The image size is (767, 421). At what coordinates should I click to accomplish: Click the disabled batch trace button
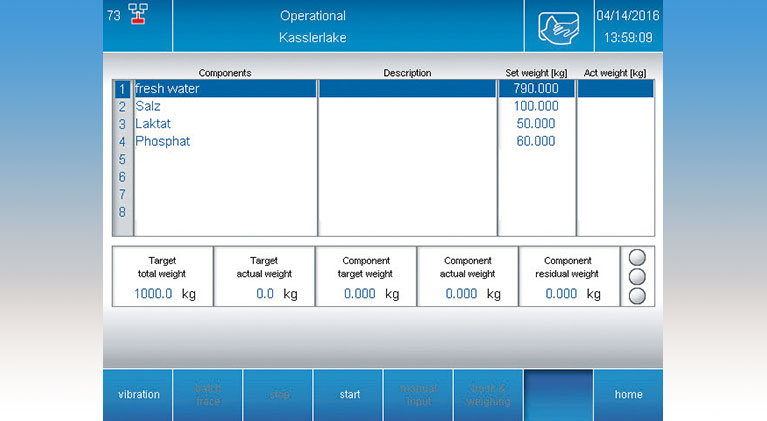pyautogui.click(x=208, y=395)
